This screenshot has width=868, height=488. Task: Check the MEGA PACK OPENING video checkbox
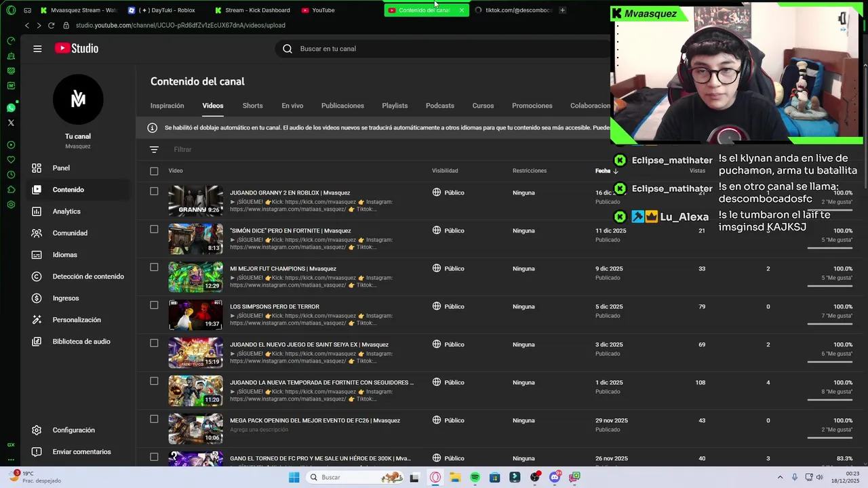pos(154,420)
